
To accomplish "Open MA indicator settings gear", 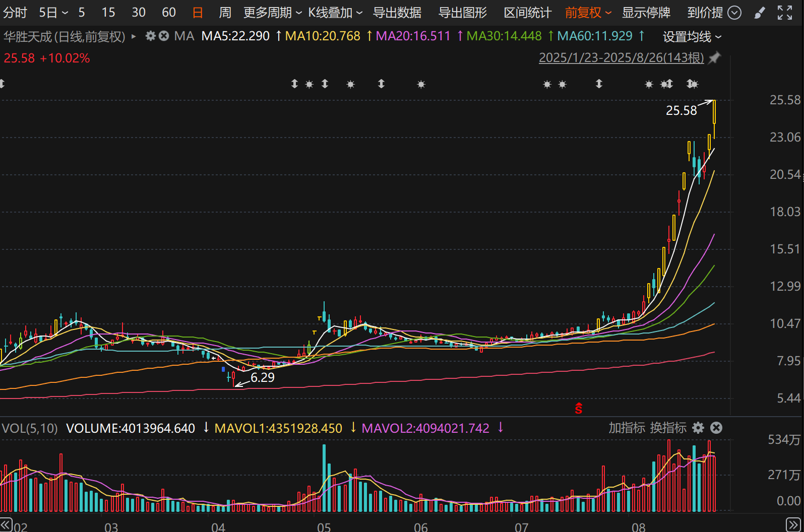I will click(150, 36).
